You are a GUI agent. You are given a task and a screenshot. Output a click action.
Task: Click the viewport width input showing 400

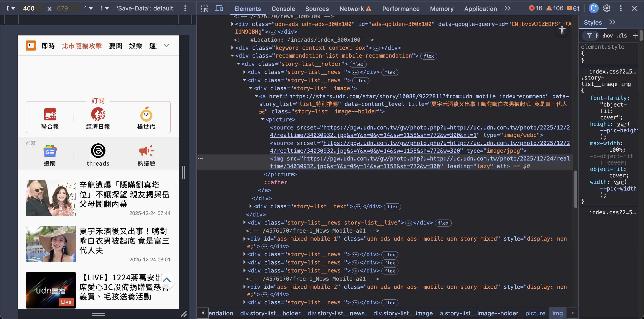click(x=32, y=8)
